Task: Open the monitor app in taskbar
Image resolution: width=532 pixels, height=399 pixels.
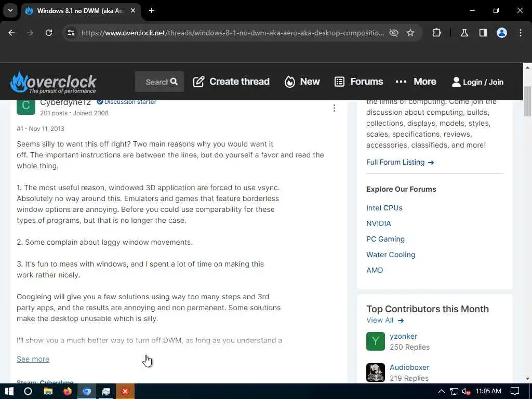Action: 106,392
